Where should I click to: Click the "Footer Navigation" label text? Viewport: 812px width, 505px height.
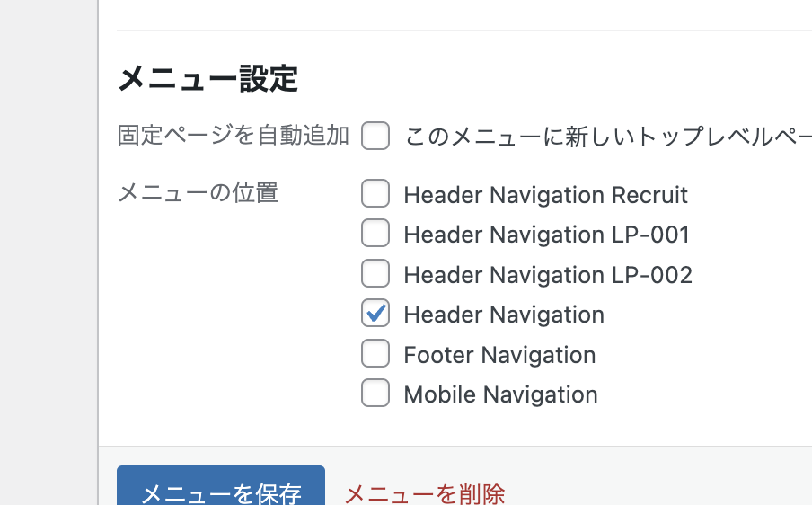[499, 355]
